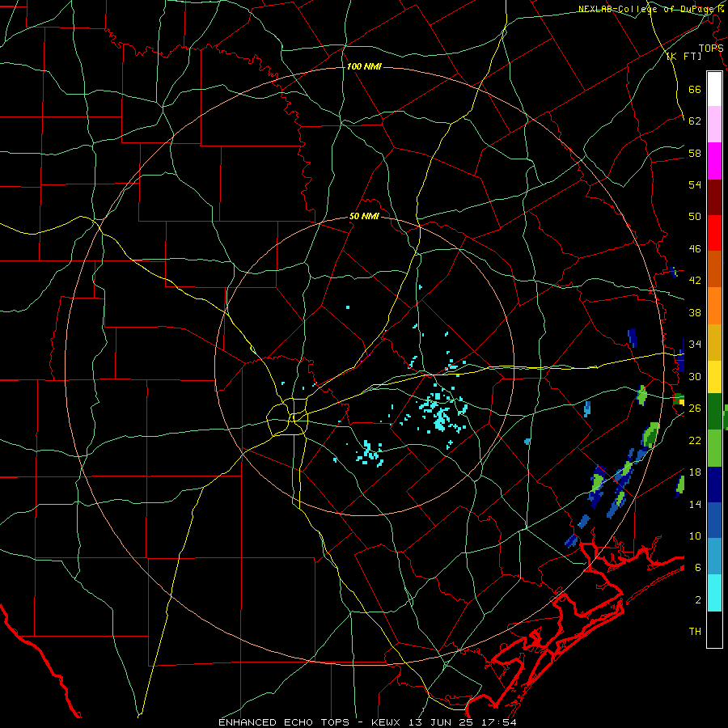Click the '14' legend value label
The width and height of the screenshot is (728, 728).
tap(695, 504)
